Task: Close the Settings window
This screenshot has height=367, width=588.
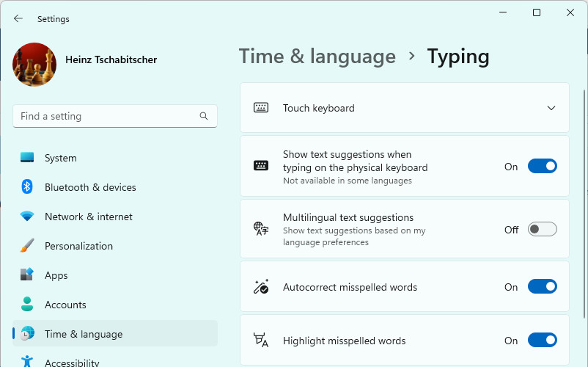Action: click(x=570, y=12)
